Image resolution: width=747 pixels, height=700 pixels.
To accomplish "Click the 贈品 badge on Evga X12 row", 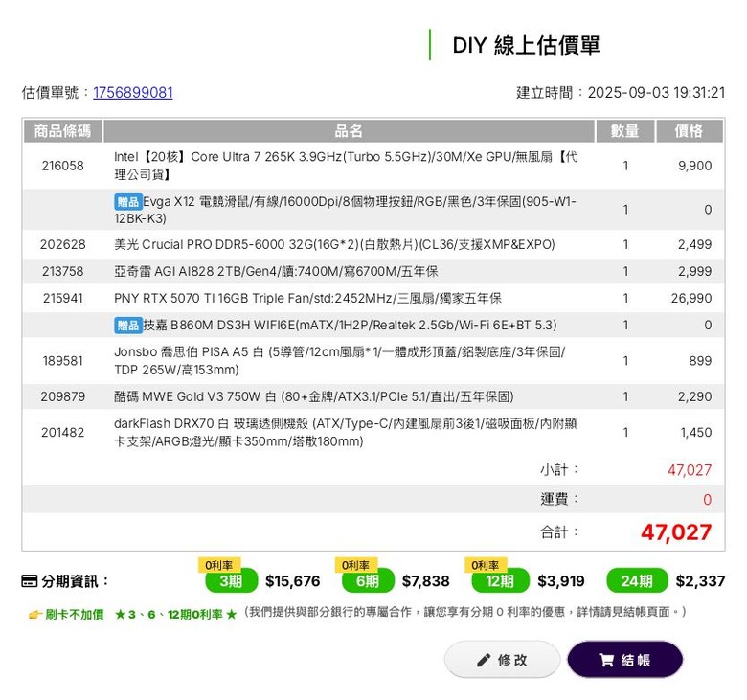I will (x=128, y=201).
